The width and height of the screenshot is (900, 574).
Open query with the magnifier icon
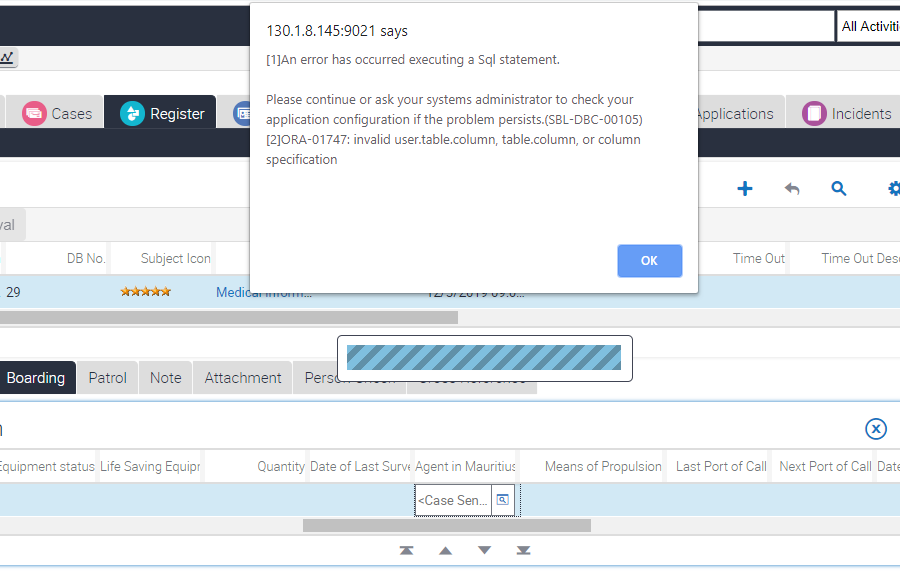pyautogui.click(x=839, y=188)
